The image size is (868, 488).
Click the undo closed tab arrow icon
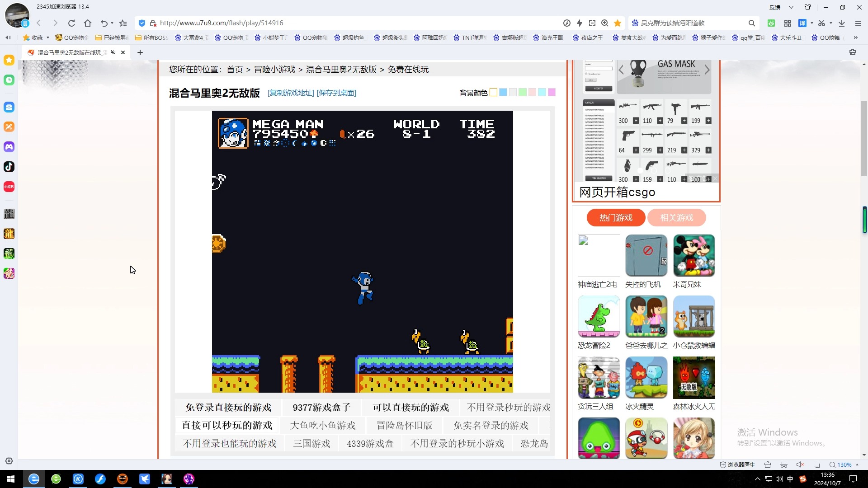[x=104, y=23]
